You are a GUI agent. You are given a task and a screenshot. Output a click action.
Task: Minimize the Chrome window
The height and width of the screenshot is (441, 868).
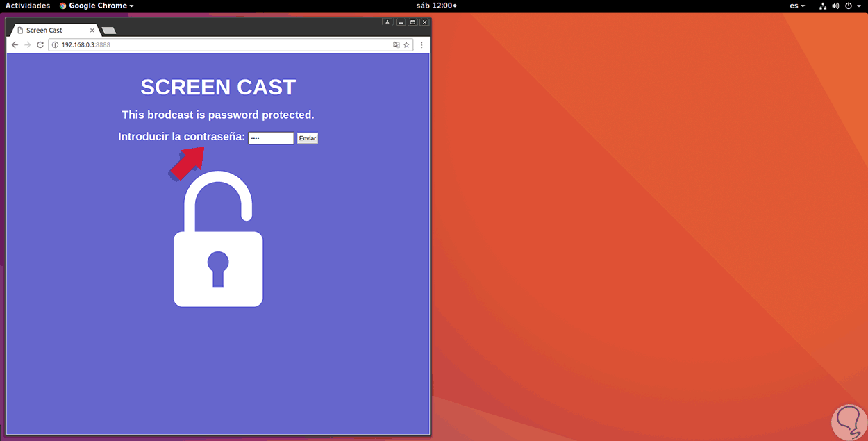pos(401,22)
